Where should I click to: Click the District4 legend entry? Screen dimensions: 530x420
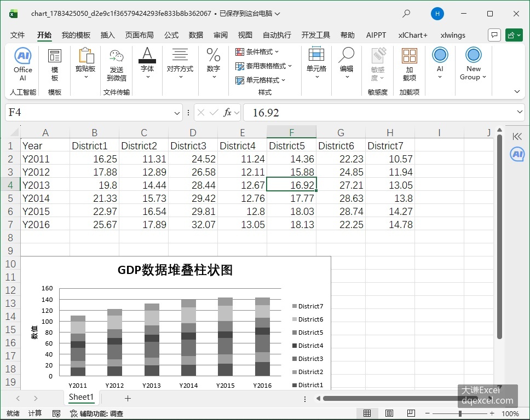308,346
